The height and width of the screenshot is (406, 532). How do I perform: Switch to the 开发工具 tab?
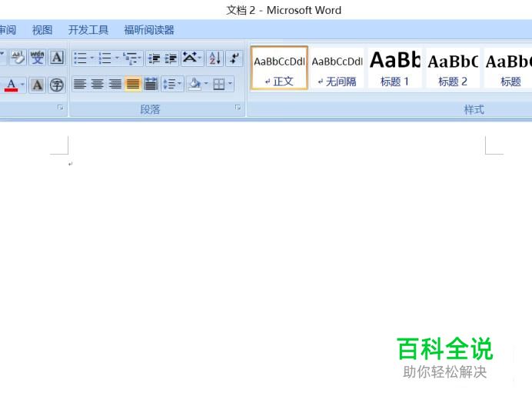(88, 30)
